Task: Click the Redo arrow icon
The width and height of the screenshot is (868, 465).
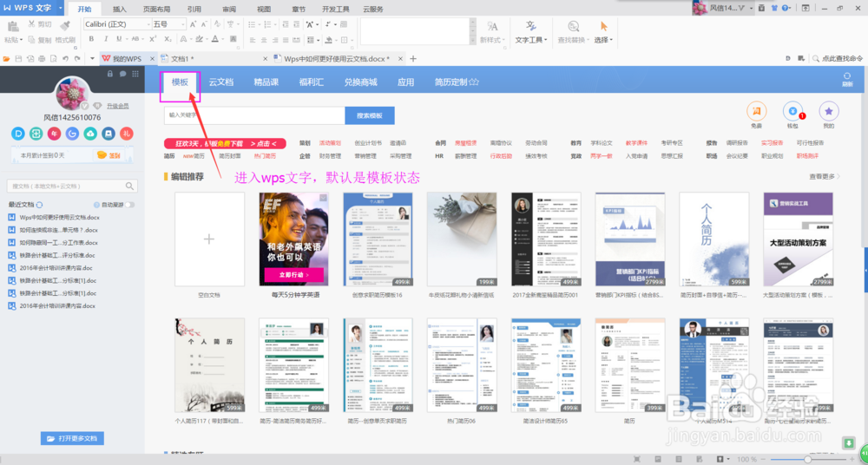Action: 77,59
